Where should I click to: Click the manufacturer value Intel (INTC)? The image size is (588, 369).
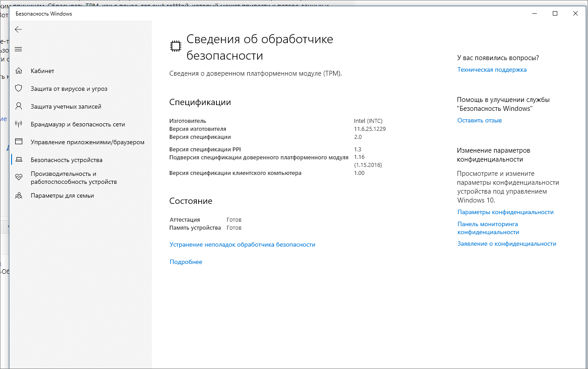(368, 121)
